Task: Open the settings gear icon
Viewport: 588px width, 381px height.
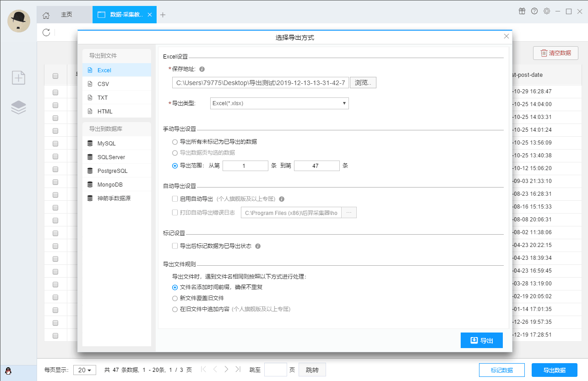Action: (x=546, y=11)
